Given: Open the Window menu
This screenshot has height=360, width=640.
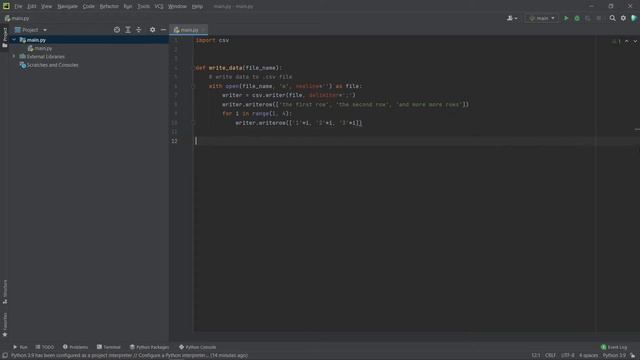Looking at the screenshot, I should point(177,7).
